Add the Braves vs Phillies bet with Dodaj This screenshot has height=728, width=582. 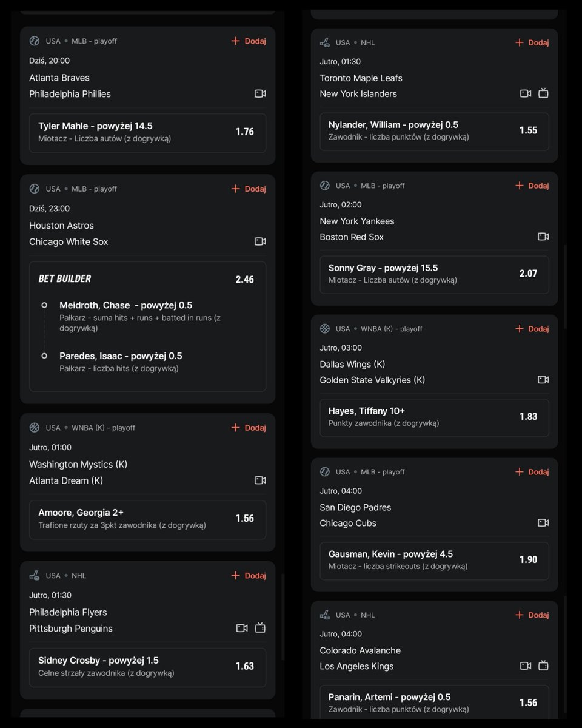[249, 41]
